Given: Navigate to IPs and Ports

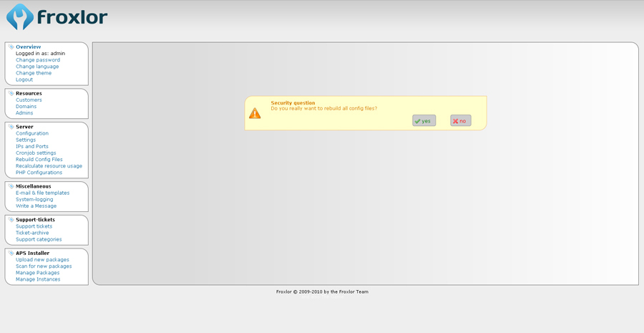Looking at the screenshot, I should pos(32,146).
